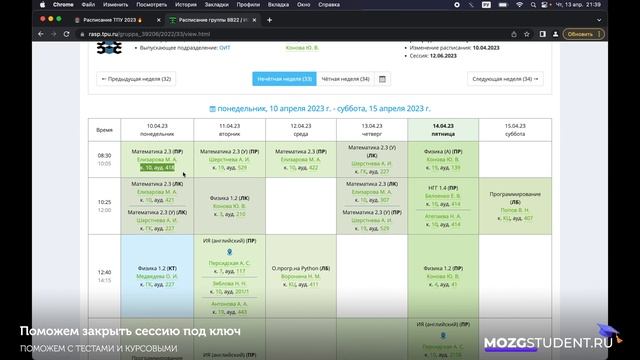Open Конова Ю. В. link in the header info
This screenshot has height=360, width=640.
point(302,48)
